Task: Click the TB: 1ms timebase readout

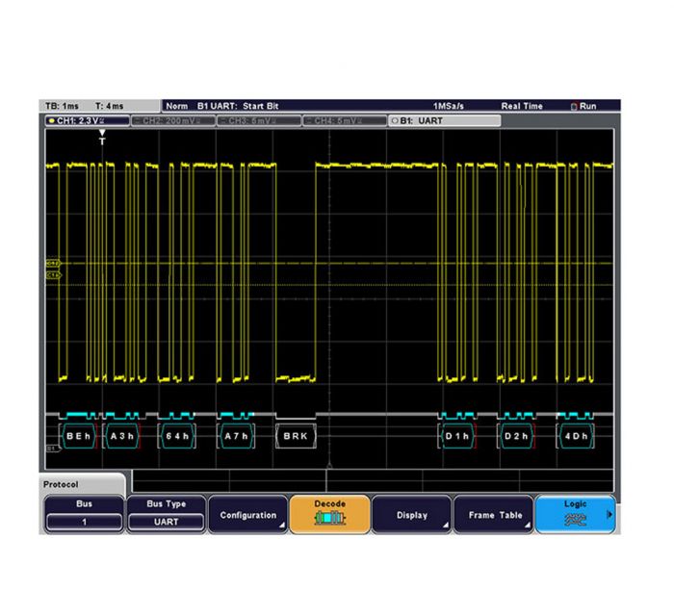Action: (63, 106)
